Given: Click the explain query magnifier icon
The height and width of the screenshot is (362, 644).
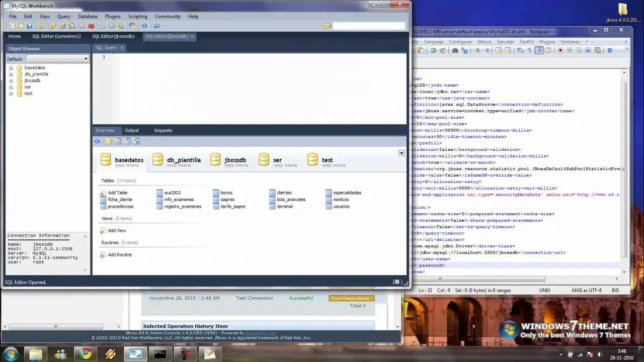Looking at the screenshot, I should [x=72, y=26].
